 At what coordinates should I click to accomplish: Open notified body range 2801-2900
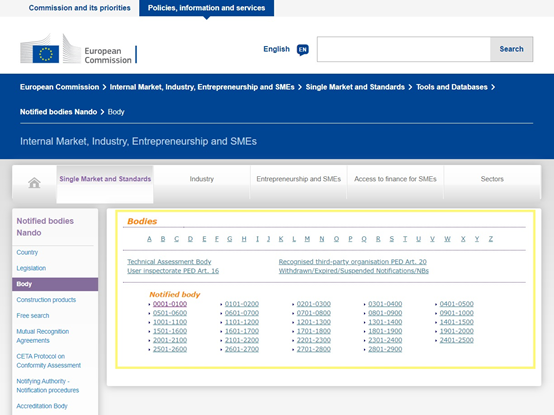point(385,349)
